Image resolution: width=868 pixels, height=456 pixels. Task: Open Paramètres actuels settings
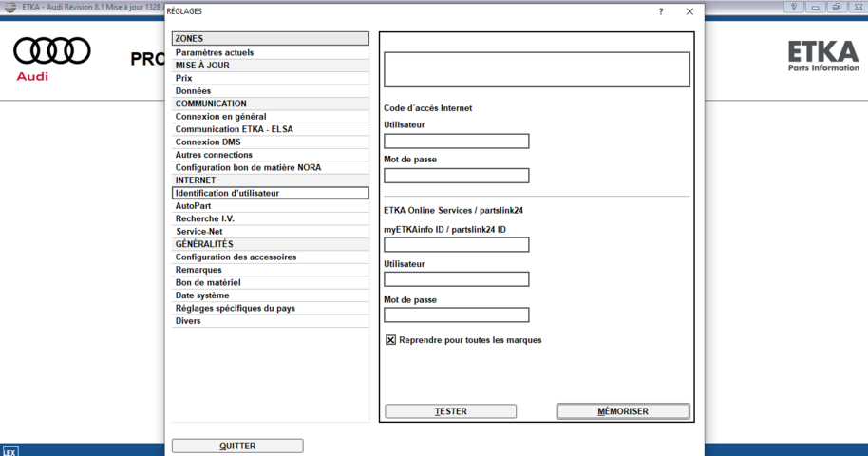pos(270,52)
